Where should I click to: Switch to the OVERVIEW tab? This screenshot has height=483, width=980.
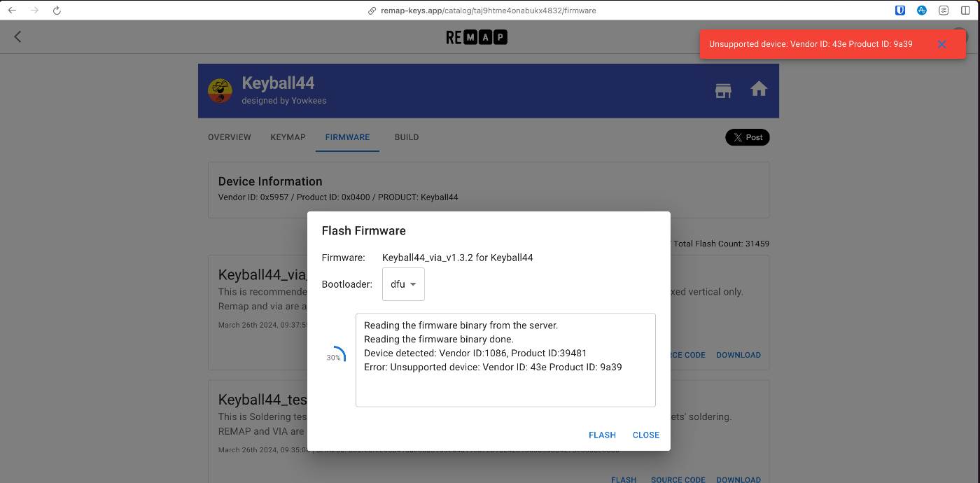(230, 137)
